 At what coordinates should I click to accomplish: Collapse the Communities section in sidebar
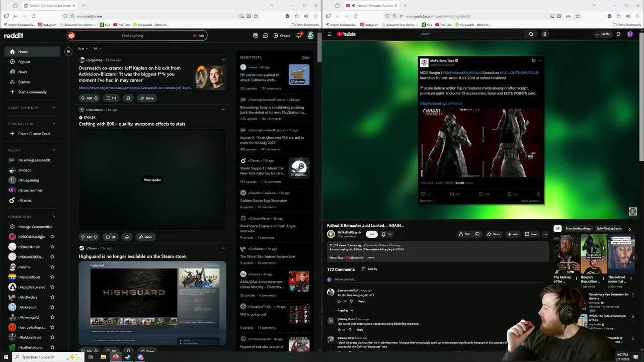pos(54,217)
